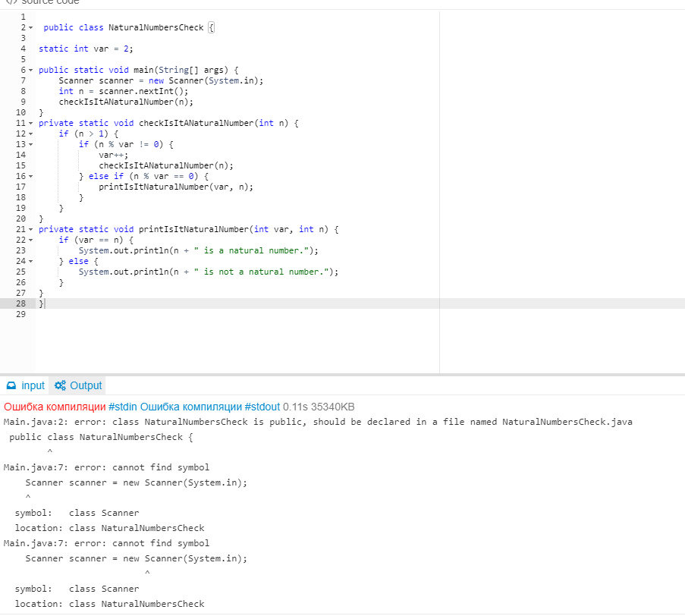
Task: Click the class name NaturalNumbersCheck on line 2
Action: pyautogui.click(x=156, y=27)
